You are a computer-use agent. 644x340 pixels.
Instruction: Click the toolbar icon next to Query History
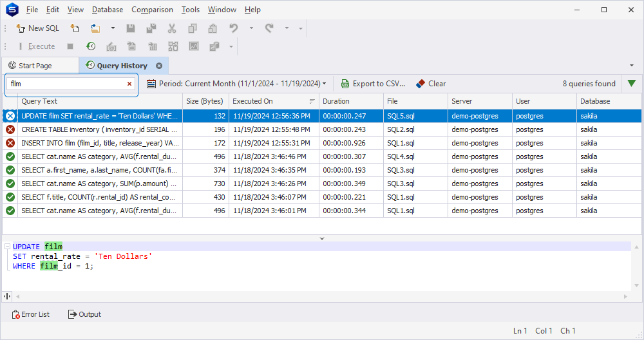pyautogui.click(x=111, y=46)
